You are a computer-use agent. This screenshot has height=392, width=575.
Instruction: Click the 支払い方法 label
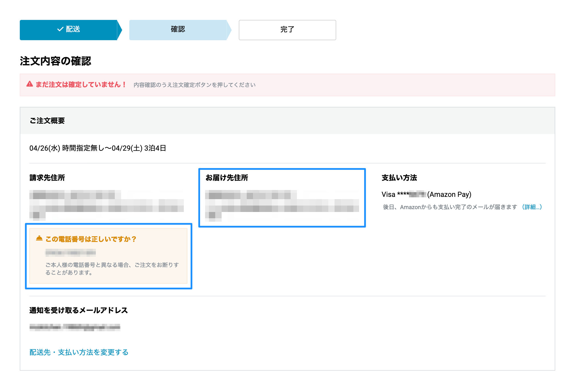(399, 178)
